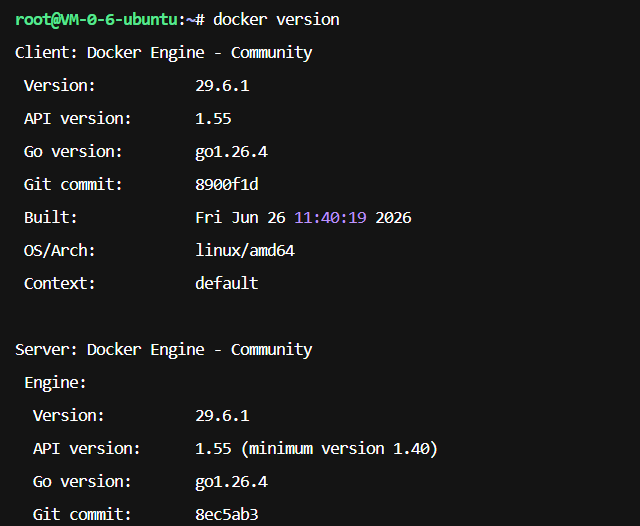Select server Version value 29.6.1
Image resolution: width=640 pixels, height=526 pixels.
(x=222, y=416)
